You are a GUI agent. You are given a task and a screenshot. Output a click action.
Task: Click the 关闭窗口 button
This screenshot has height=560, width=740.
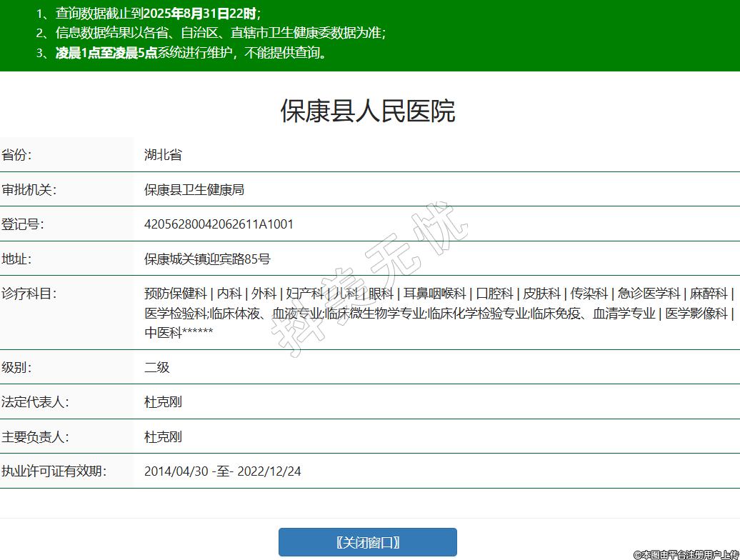coord(367,542)
